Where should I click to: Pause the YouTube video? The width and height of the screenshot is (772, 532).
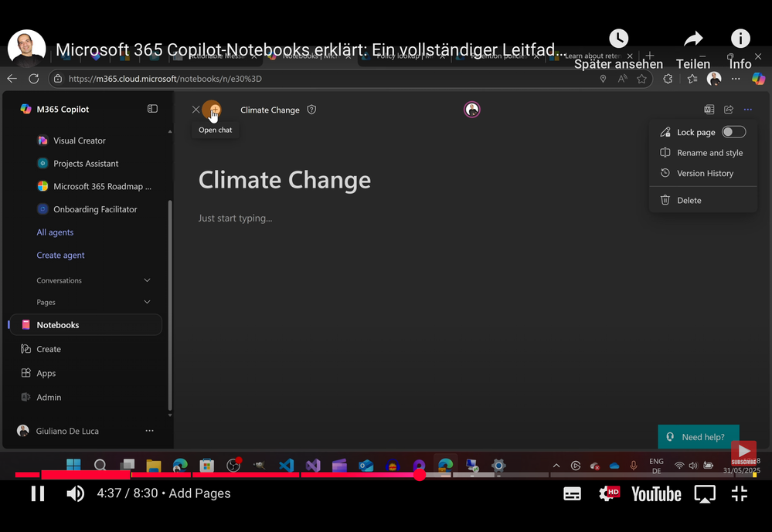pyautogui.click(x=38, y=493)
